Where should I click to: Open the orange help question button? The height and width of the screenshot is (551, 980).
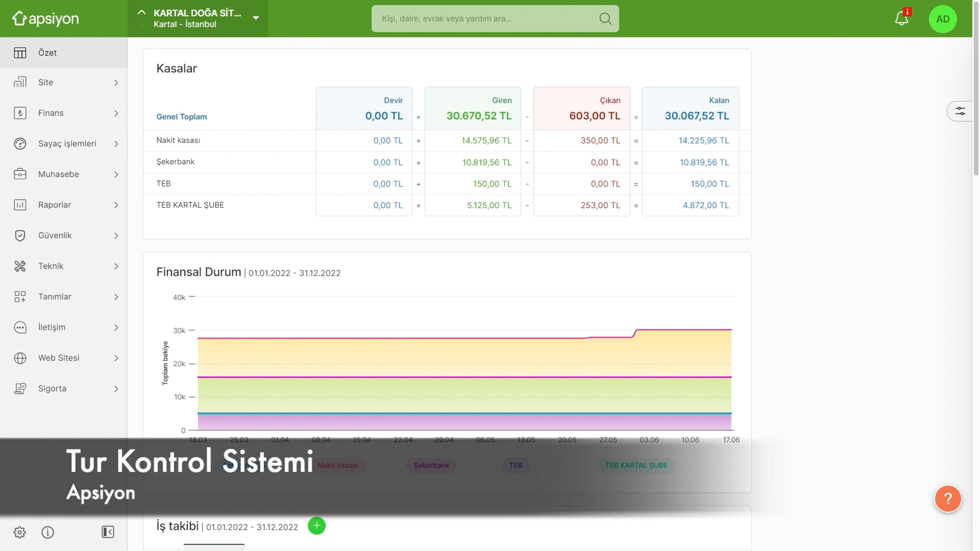[x=947, y=498]
